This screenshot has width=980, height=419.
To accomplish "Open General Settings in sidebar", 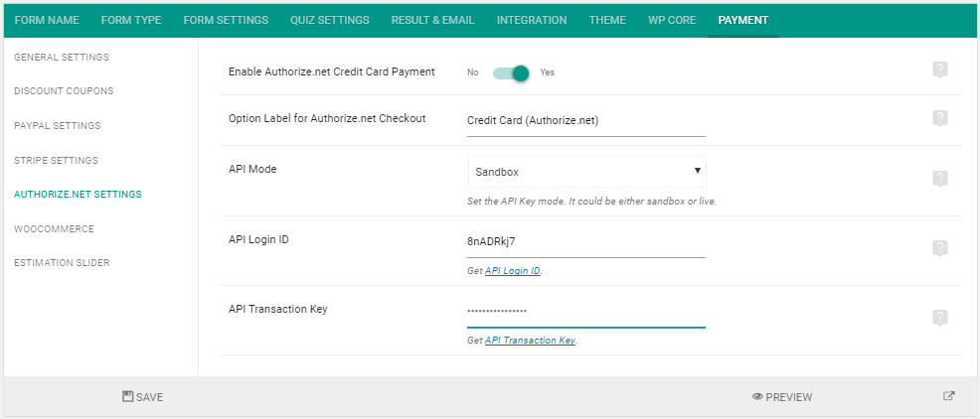I will pyautogui.click(x=62, y=58).
